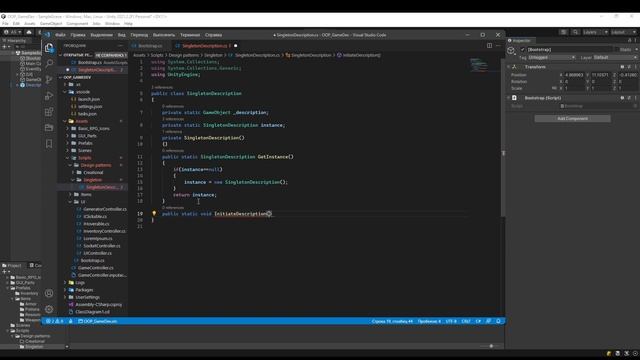Screen dimensions: 640x360
Task: Open the Unity GameObject menu
Action: point(51,24)
